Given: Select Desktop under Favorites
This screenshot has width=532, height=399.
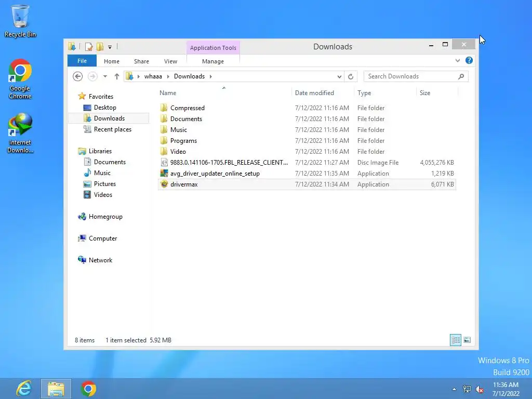Looking at the screenshot, I should [x=105, y=107].
